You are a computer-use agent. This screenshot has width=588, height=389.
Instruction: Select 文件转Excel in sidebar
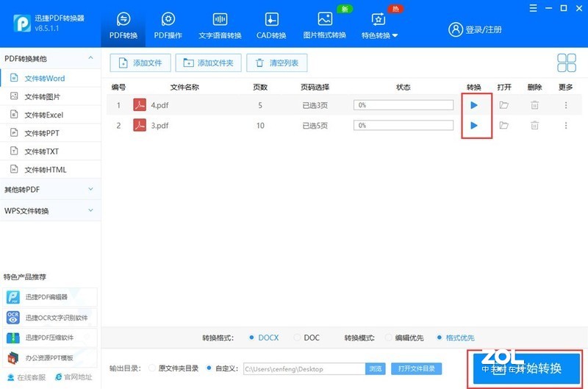(x=50, y=115)
